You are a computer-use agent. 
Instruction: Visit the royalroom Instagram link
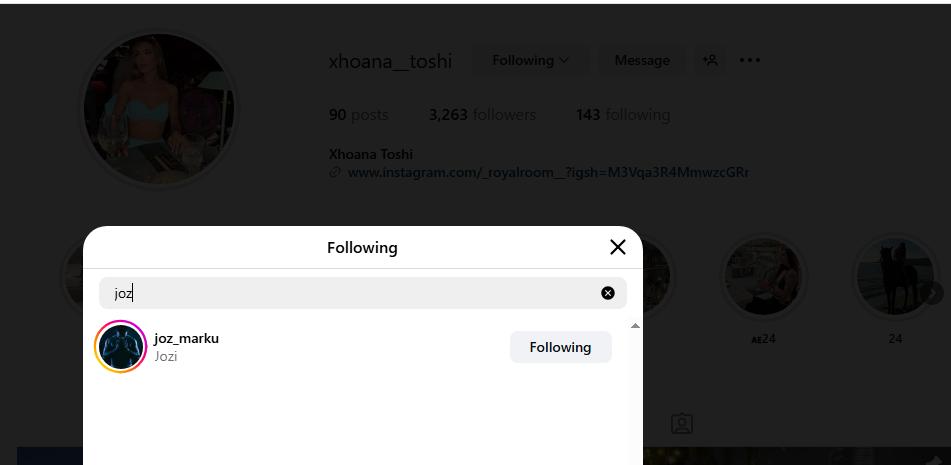coord(548,172)
